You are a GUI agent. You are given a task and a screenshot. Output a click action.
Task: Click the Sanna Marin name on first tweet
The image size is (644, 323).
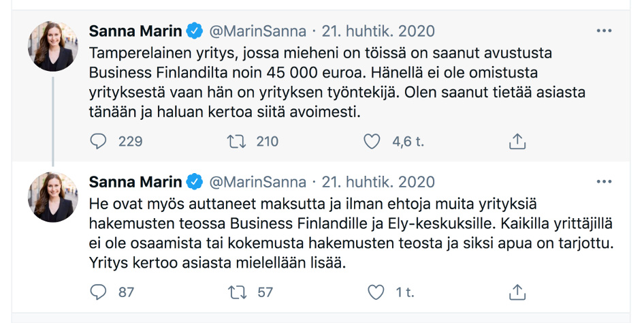[135, 31]
